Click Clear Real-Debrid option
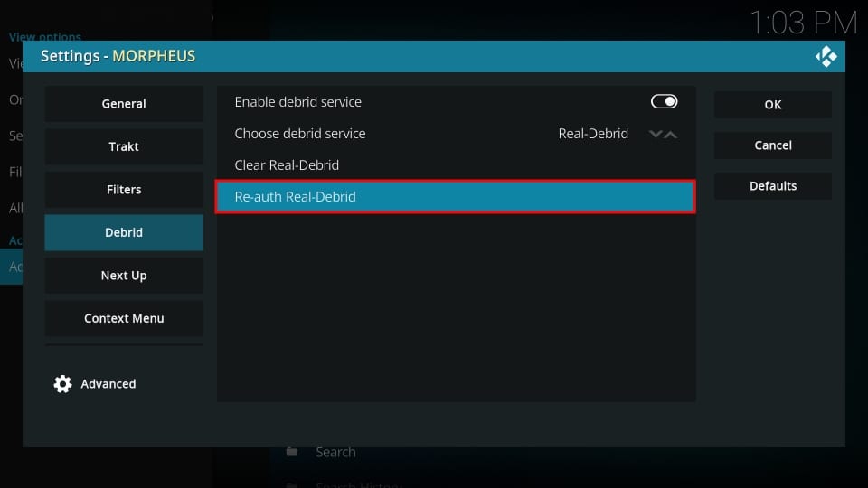 pyautogui.click(x=456, y=164)
